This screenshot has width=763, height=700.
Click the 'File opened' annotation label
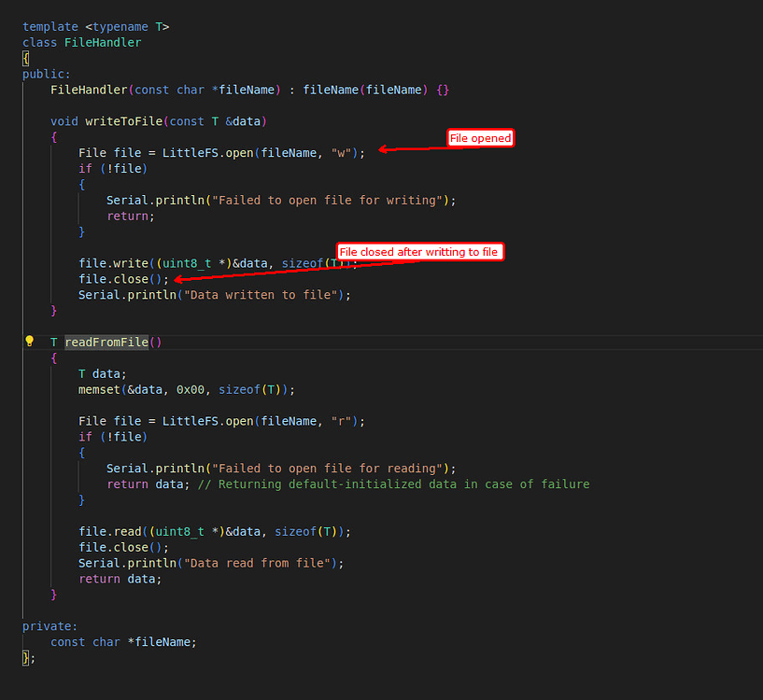[480, 137]
